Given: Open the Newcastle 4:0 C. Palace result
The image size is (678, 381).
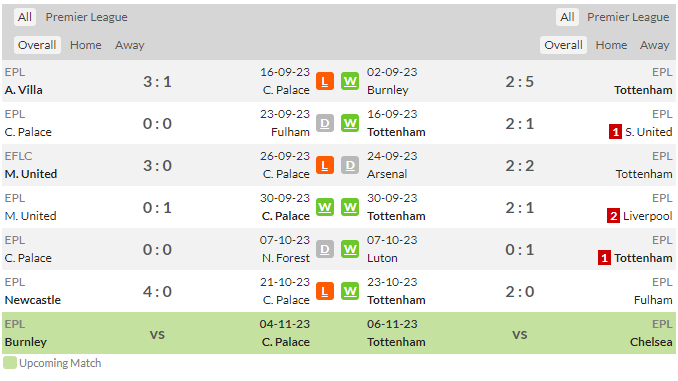Looking at the screenshot, I should tap(157, 291).
